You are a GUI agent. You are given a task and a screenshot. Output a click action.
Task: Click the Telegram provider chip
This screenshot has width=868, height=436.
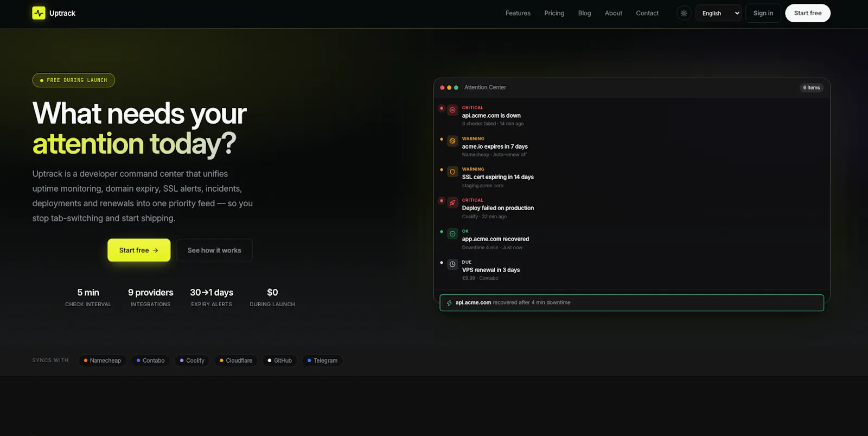(x=322, y=361)
